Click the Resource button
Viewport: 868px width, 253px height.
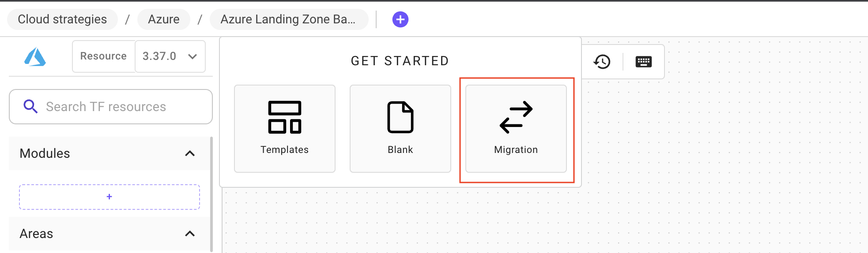pos(103,56)
